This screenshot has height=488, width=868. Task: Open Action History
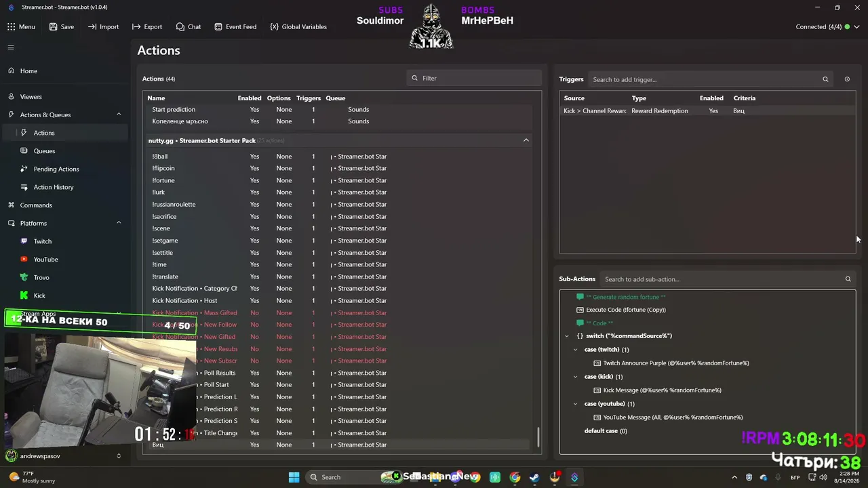click(x=64, y=187)
